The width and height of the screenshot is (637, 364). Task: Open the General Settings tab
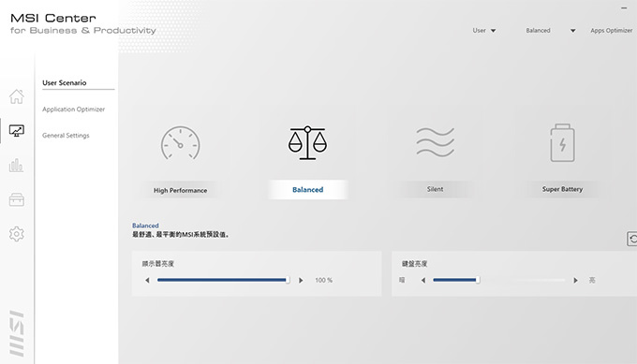pos(66,136)
